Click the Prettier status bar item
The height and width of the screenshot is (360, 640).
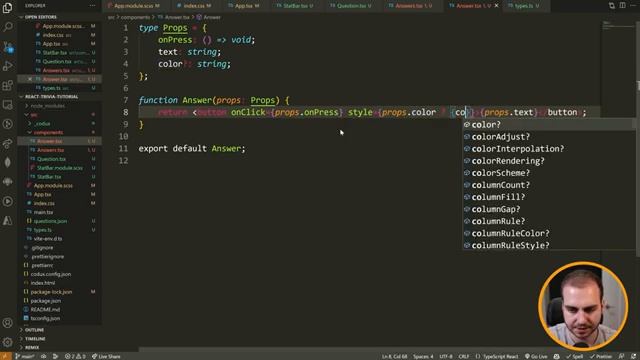[x=601, y=356]
